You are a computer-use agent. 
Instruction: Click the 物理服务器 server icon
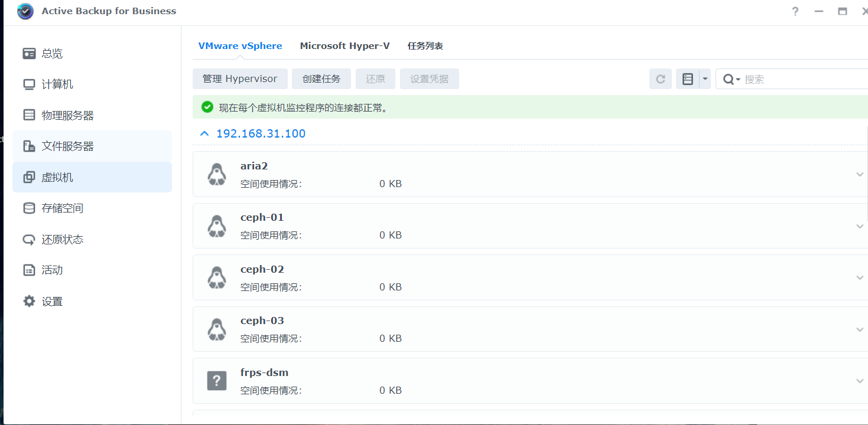(x=29, y=115)
